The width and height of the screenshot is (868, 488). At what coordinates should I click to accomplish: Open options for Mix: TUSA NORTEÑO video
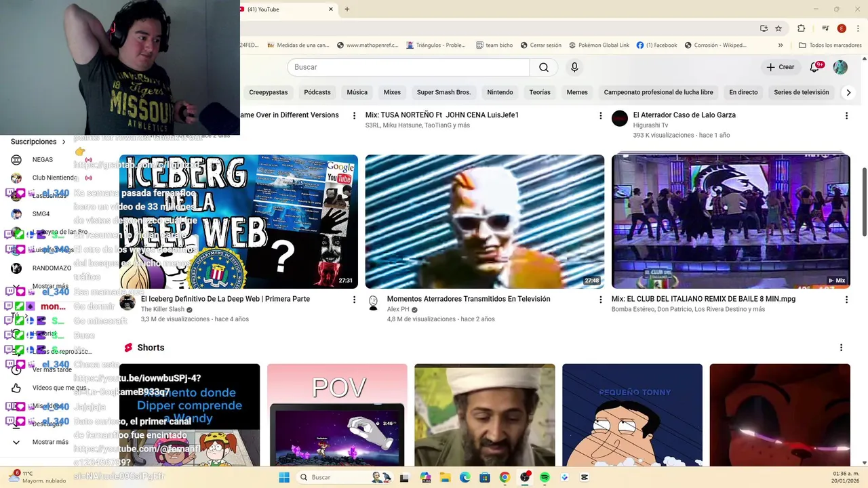tap(600, 116)
